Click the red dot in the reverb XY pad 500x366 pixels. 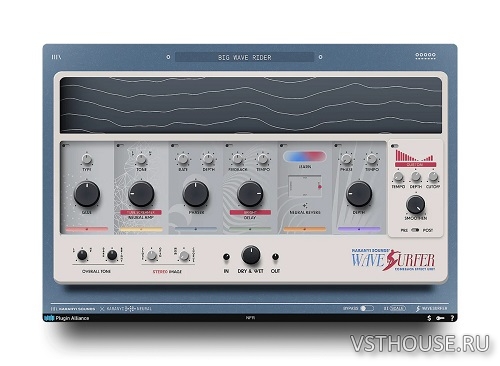point(320,187)
